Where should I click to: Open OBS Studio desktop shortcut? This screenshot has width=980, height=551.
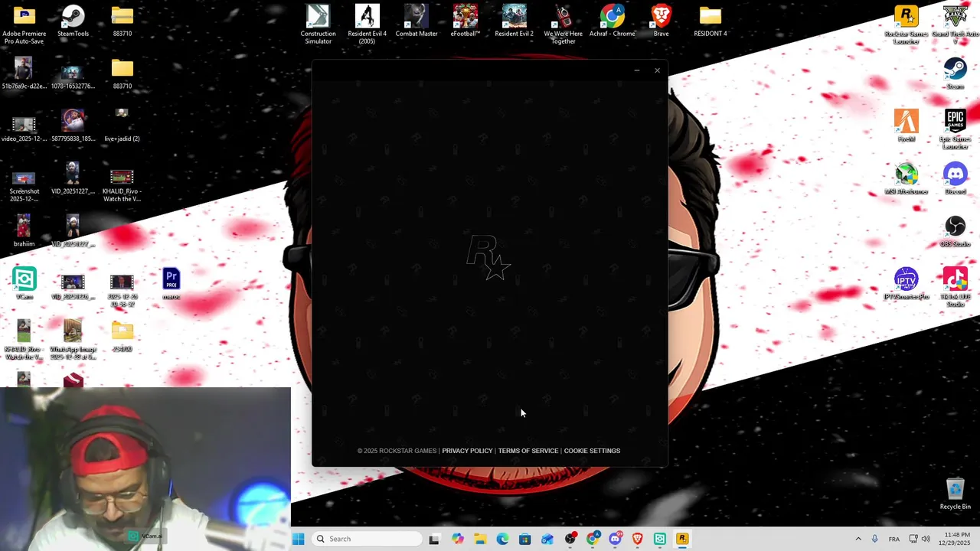tap(955, 232)
